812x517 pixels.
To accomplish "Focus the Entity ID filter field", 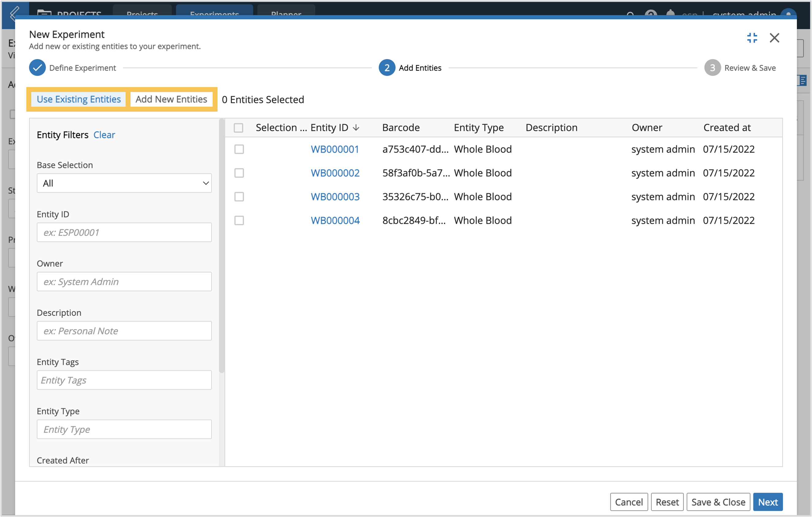I will (124, 232).
